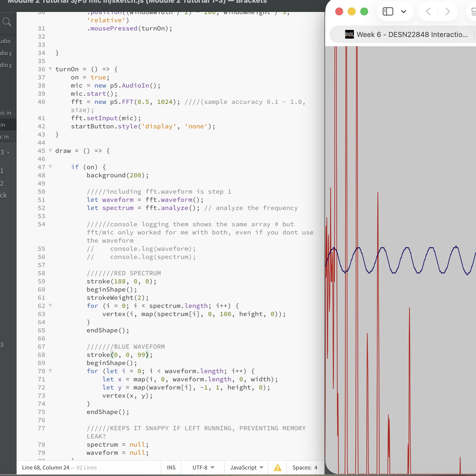Image resolution: width=476 pixels, height=476 pixels.
Task: Open file search with the magnifier icon
Action: pos(7,22)
